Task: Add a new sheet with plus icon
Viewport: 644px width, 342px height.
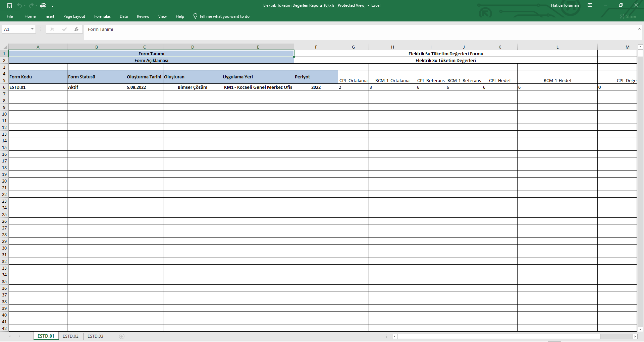Action: 122,336
